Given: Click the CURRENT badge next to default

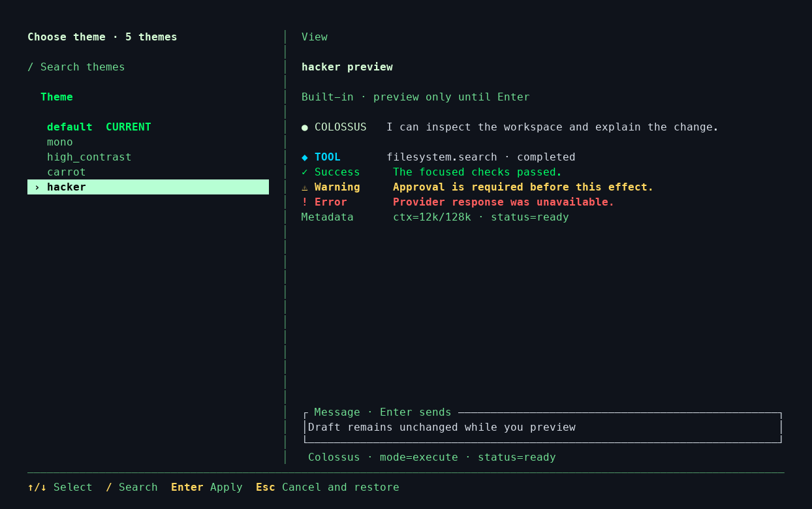Looking at the screenshot, I should (129, 127).
